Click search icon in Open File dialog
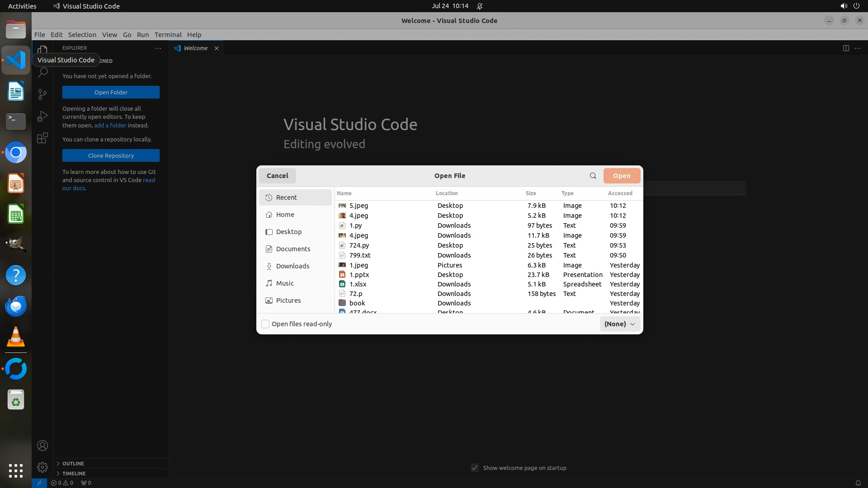This screenshot has height=488, width=868. tap(593, 176)
